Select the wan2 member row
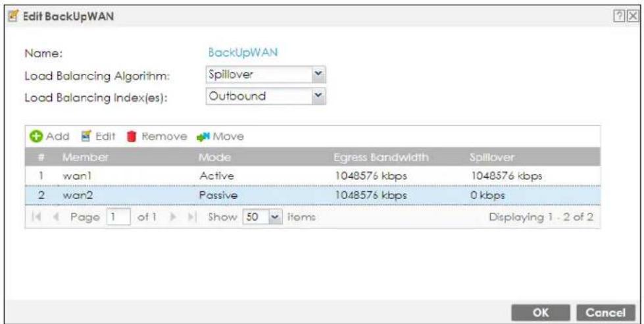This screenshot has width=644, height=324. click(312, 195)
